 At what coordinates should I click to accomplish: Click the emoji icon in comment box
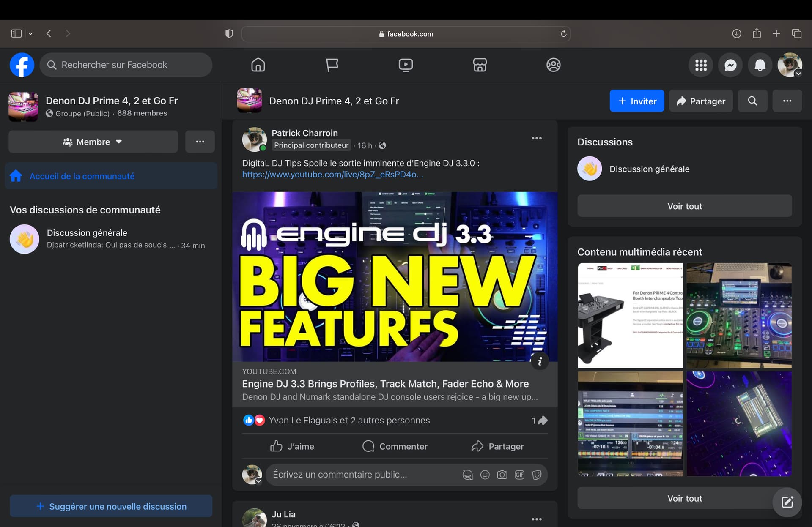[x=485, y=475]
